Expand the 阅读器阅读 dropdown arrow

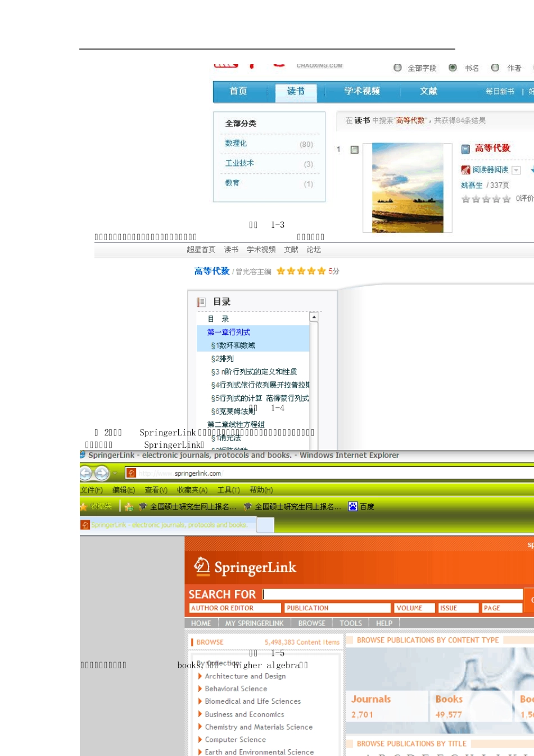click(516, 170)
